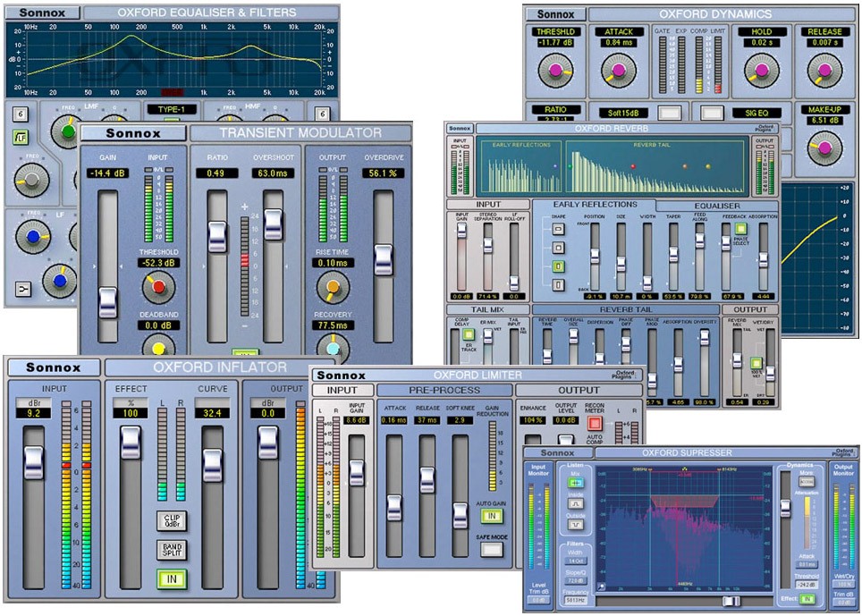Viewport: 862px width, 616px height.
Task: Enable Auto Gain IN on Oxford Limiter
Action: click(492, 516)
